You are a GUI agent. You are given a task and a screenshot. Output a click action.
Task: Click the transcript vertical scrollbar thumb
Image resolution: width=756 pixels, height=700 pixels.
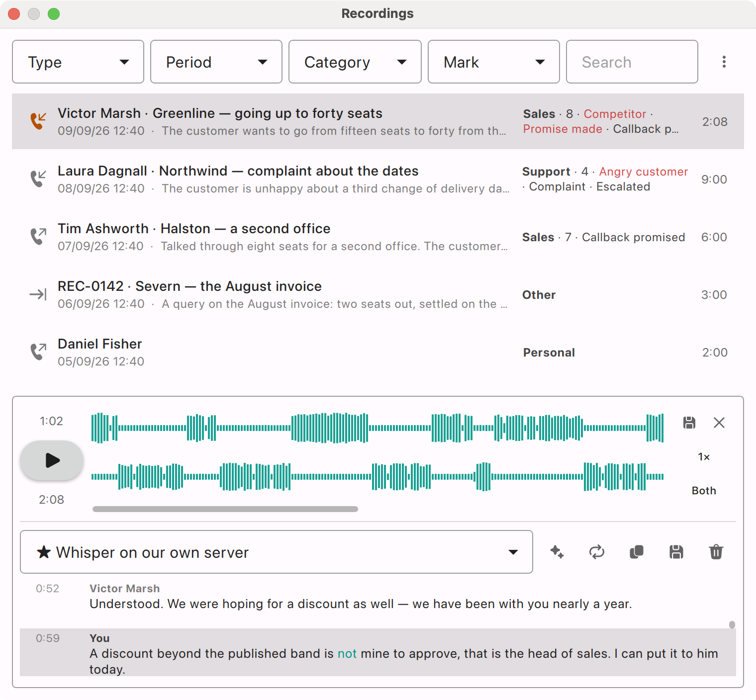(732, 625)
